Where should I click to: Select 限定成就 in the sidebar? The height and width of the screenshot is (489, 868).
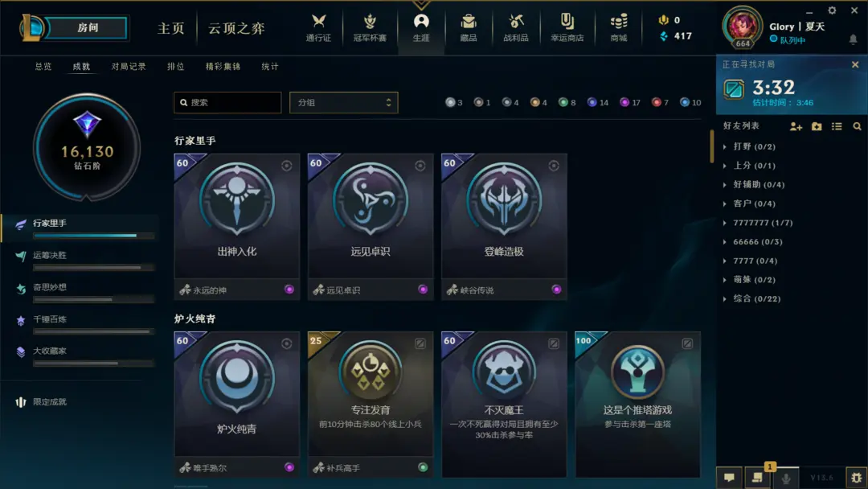49,402
